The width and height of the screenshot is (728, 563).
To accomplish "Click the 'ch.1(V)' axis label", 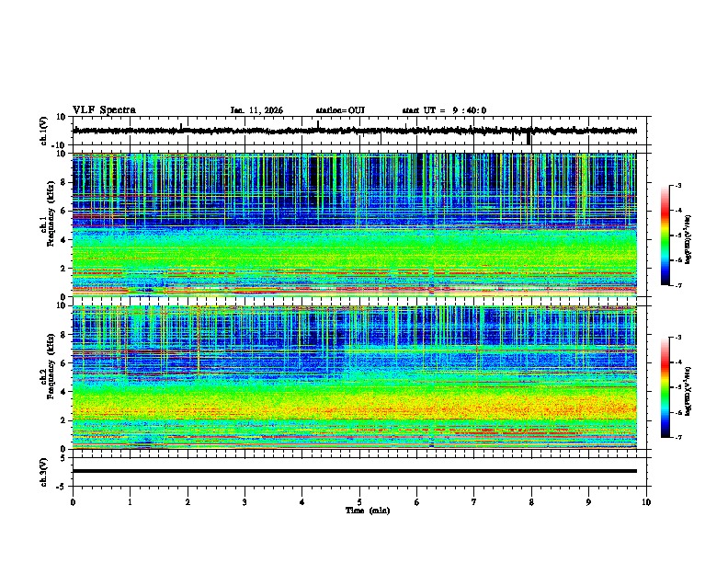I will click(43, 131).
